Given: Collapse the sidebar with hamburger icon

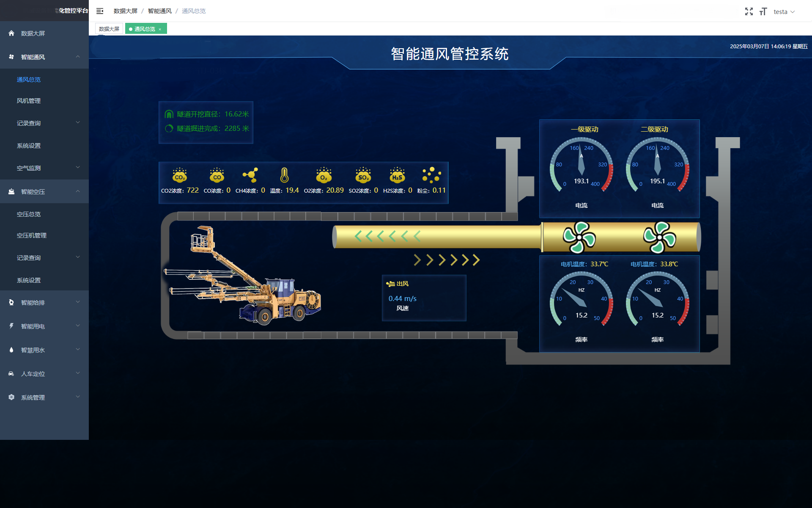Looking at the screenshot, I should (x=100, y=11).
